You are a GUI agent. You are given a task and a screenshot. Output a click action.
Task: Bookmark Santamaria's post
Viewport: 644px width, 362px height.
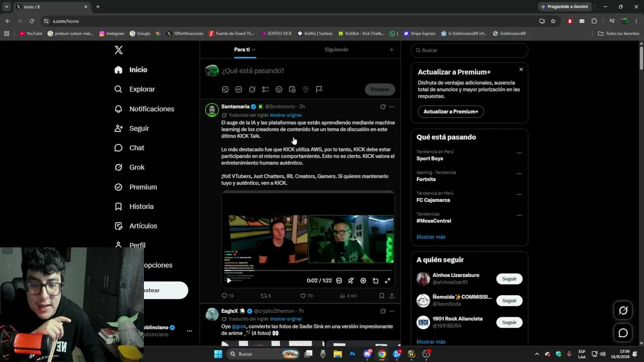point(382,296)
